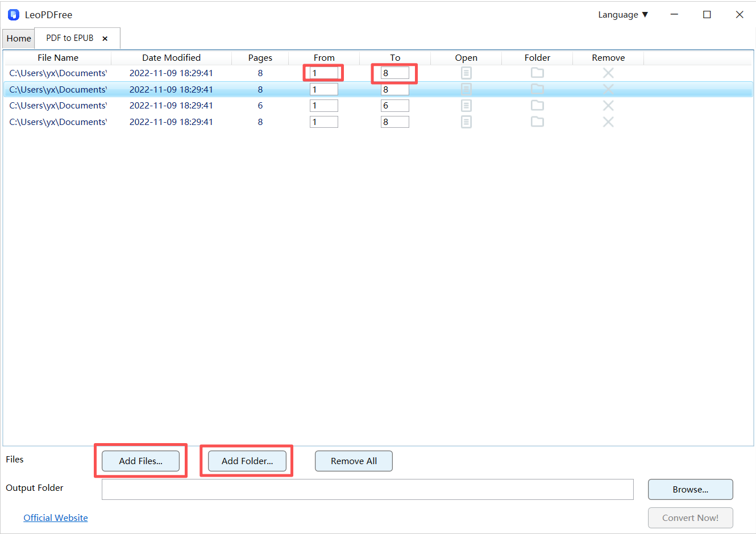Show the last row's file in its folder
756x534 pixels.
537,122
